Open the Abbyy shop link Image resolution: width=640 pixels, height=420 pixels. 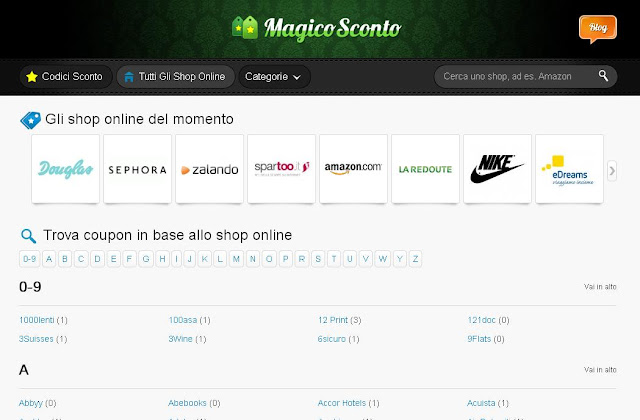[x=31, y=403]
